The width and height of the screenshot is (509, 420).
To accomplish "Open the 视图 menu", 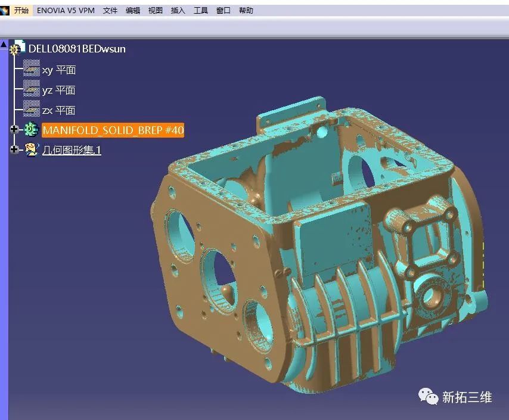I will 156,10.
